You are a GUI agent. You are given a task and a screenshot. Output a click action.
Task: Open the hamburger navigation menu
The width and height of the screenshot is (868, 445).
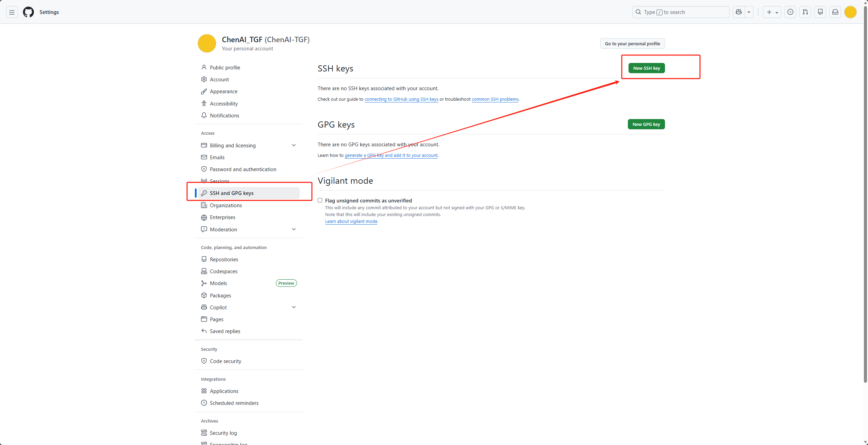[x=12, y=12]
